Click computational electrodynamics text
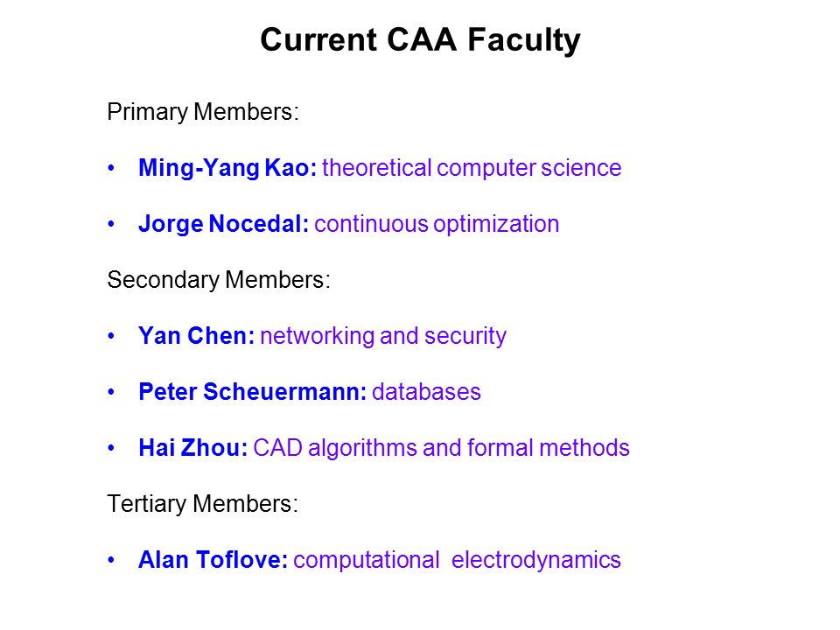 (457, 560)
